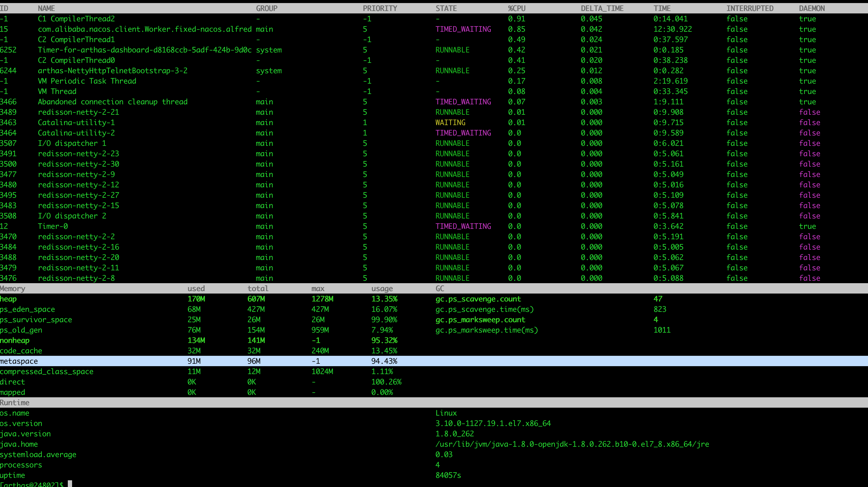Select the C1 CompilerThread2 thread name

76,19
